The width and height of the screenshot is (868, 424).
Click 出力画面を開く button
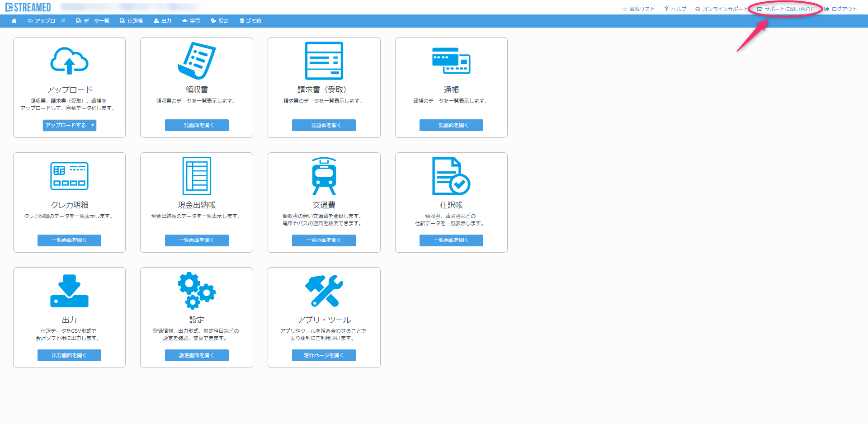pyautogui.click(x=69, y=355)
